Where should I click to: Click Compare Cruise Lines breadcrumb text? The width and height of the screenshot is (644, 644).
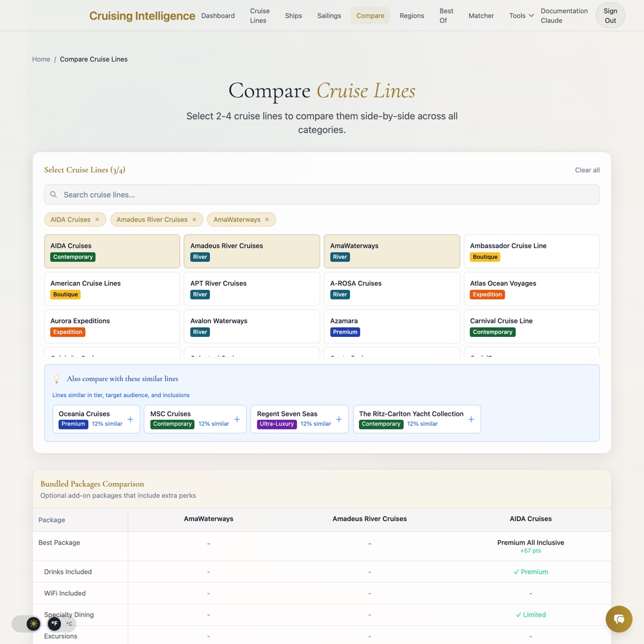pyautogui.click(x=94, y=59)
